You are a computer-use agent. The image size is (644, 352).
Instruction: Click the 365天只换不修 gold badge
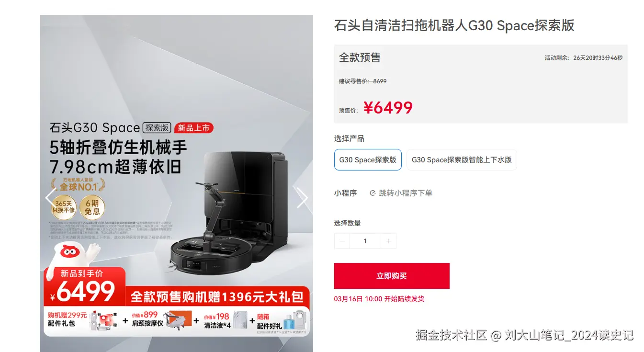coord(64,207)
